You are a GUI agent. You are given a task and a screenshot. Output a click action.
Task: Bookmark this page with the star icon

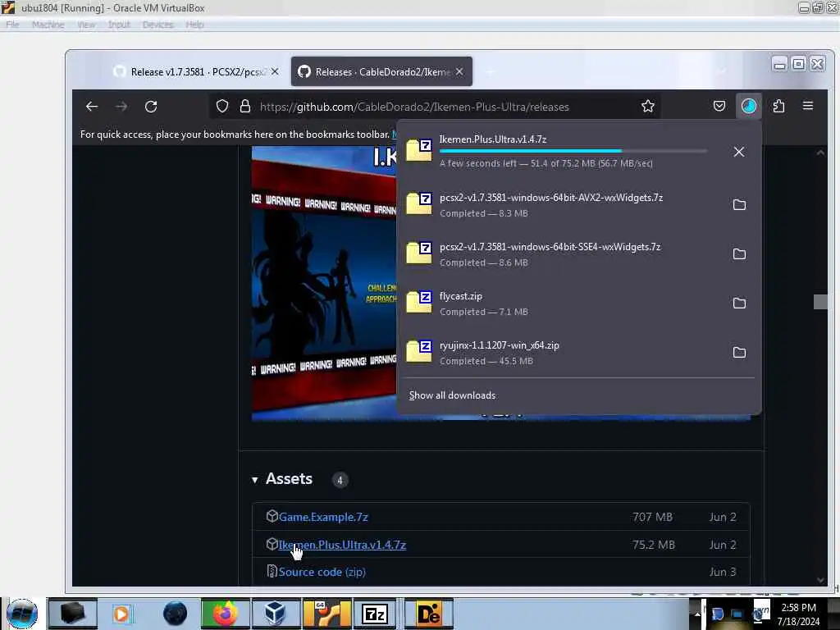(648, 107)
